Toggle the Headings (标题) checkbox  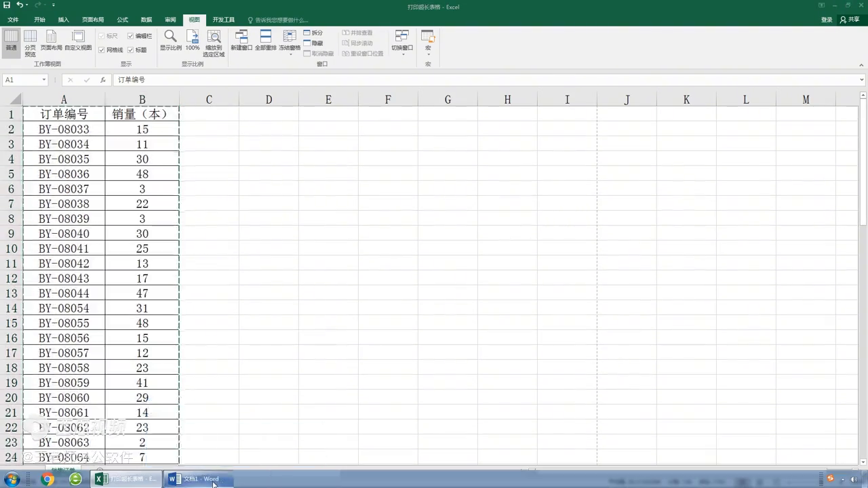point(137,50)
